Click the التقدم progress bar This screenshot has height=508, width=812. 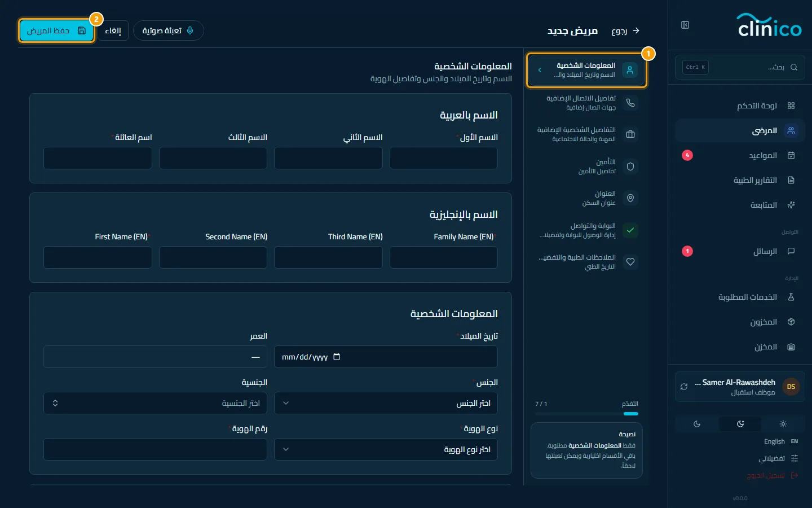(586, 414)
